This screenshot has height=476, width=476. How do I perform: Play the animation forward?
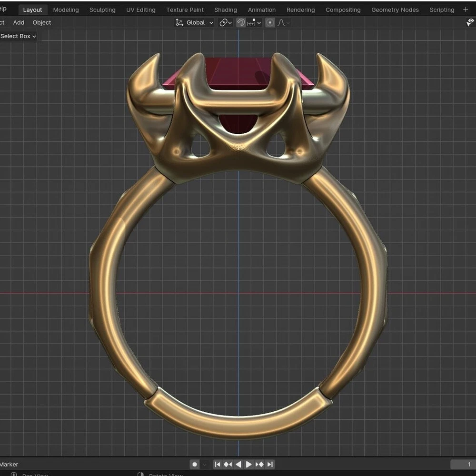coord(248,464)
